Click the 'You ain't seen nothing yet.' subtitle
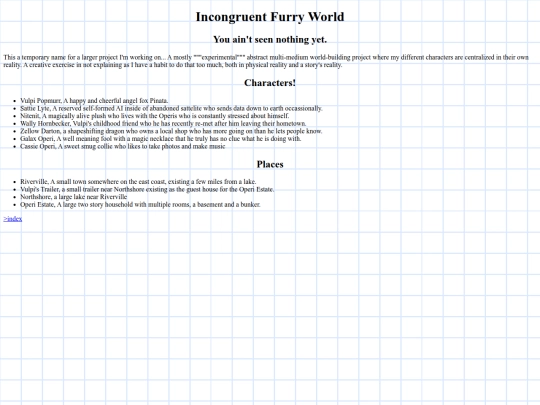Viewport: 540px width, 405px height. tap(270, 40)
